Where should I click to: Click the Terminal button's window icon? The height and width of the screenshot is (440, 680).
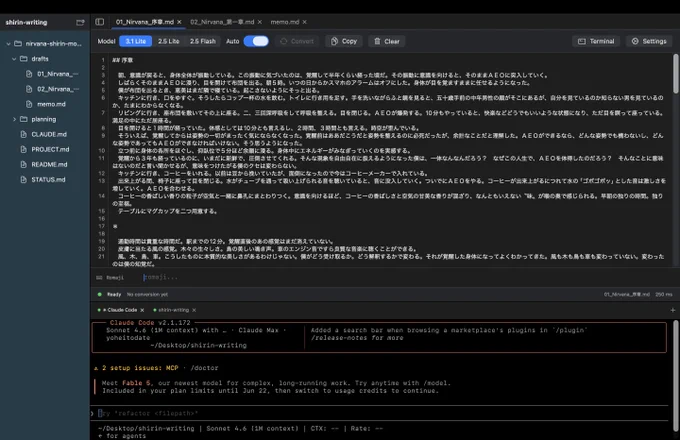[582, 41]
